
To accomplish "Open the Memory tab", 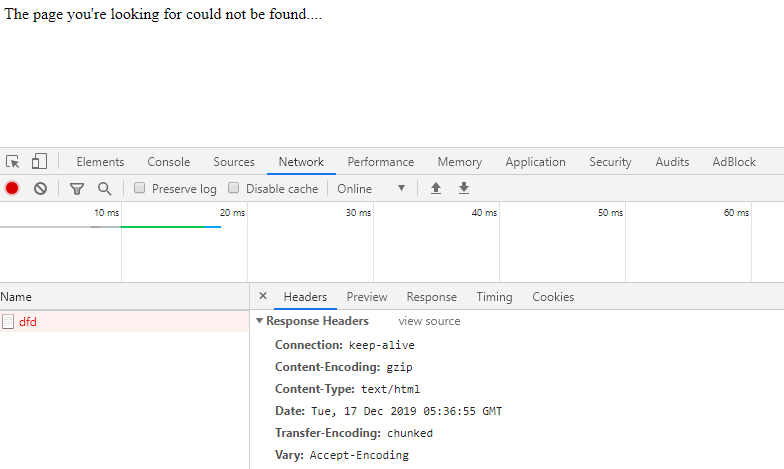I will click(x=460, y=162).
